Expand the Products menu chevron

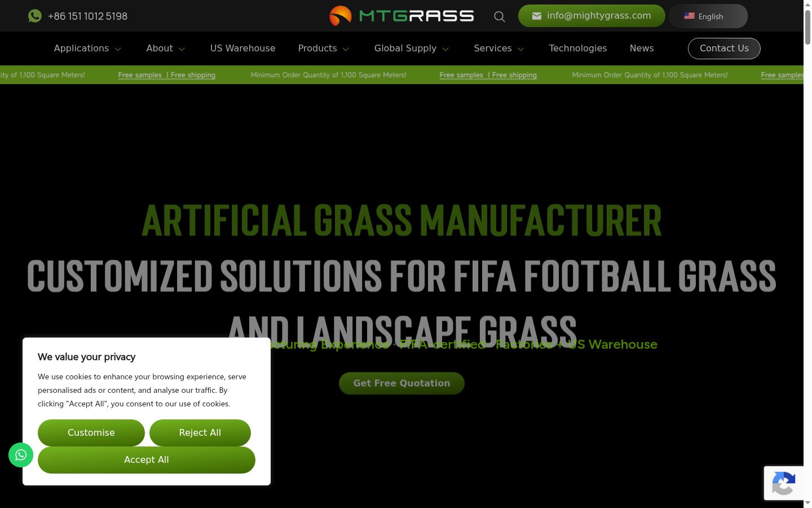point(346,49)
